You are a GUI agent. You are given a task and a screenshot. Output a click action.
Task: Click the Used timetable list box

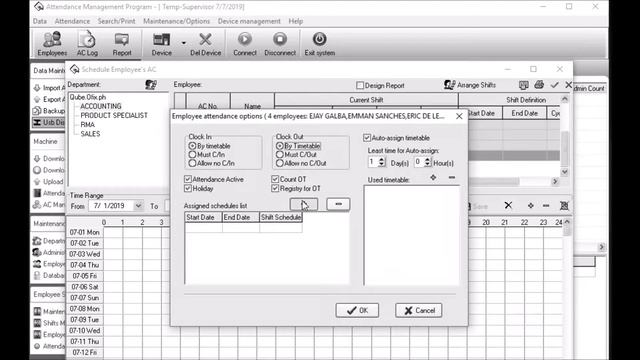[411, 236]
